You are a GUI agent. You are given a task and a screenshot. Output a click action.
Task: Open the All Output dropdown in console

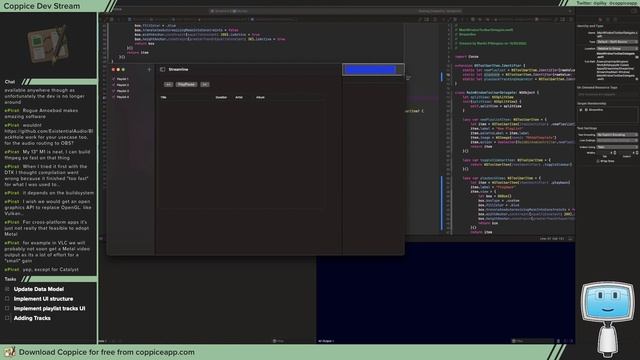(x=326, y=341)
